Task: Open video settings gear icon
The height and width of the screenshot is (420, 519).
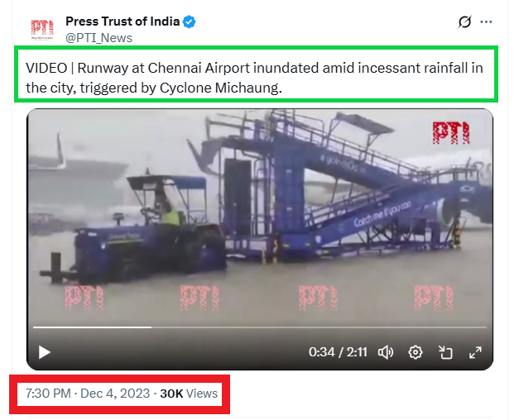Action: 416,352
